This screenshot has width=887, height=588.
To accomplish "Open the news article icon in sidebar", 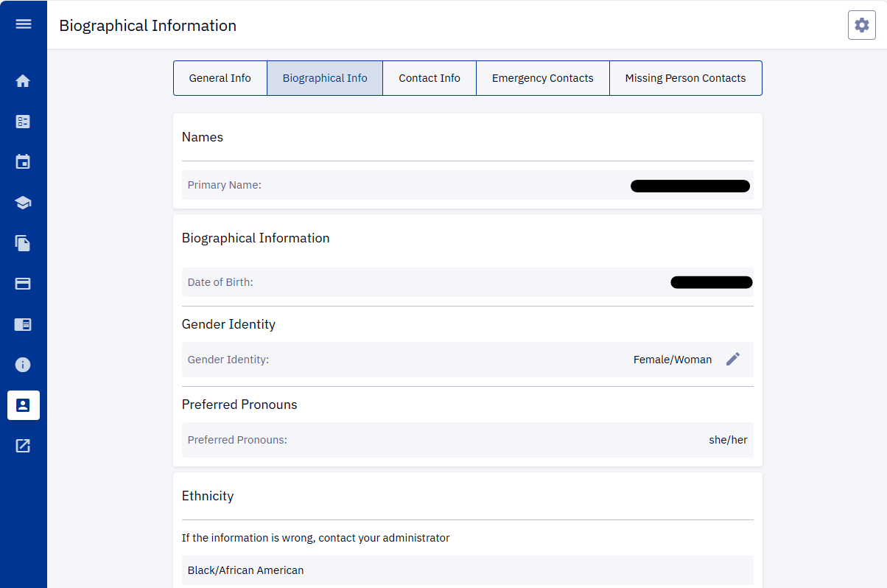I will pos(23,324).
